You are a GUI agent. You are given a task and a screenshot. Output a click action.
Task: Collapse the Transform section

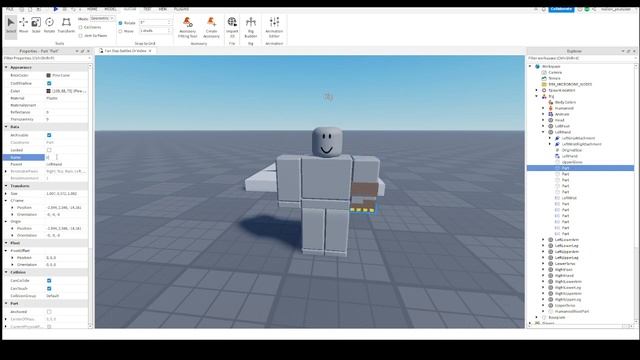[6, 186]
